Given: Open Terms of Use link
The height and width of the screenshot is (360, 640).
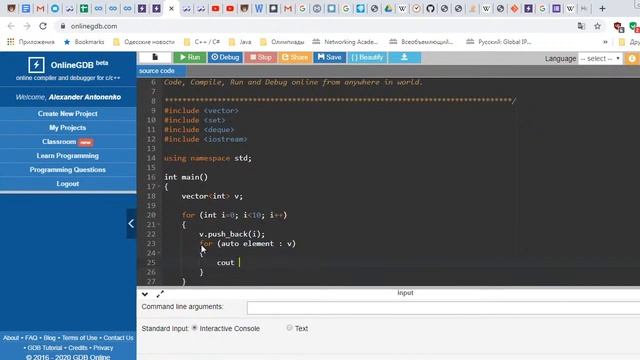Looking at the screenshot, I should pos(80,338).
